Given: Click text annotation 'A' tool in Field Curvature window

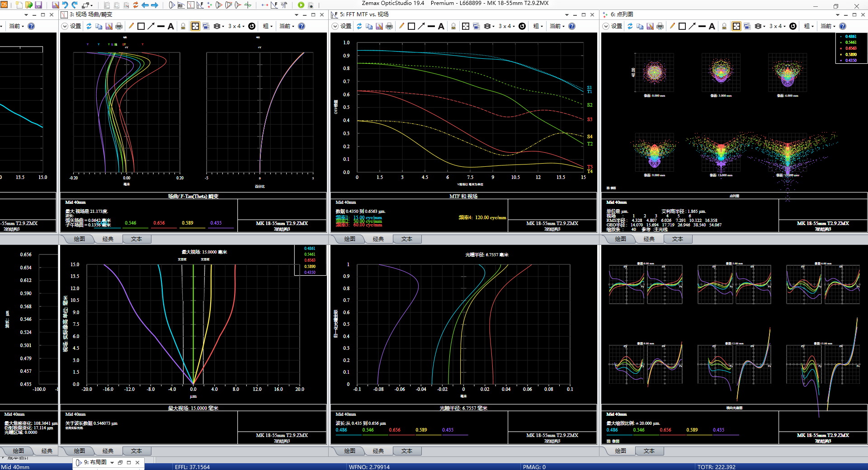Looking at the screenshot, I should pos(171,26).
